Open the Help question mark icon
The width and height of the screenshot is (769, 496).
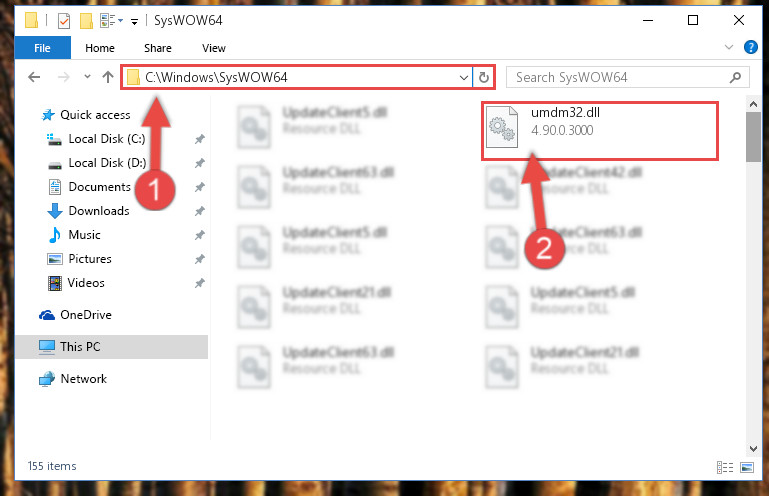(750, 47)
